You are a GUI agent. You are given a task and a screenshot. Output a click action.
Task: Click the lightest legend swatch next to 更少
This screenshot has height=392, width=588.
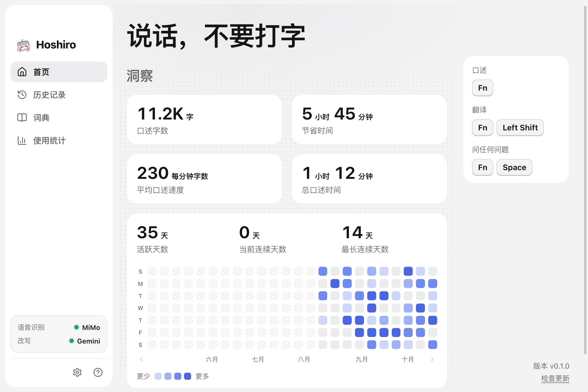(x=158, y=376)
